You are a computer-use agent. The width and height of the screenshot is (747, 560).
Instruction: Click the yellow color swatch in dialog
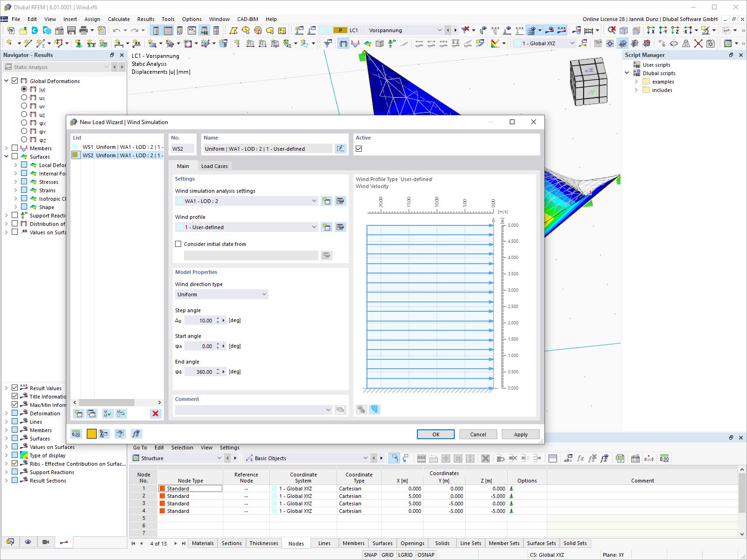click(x=91, y=434)
